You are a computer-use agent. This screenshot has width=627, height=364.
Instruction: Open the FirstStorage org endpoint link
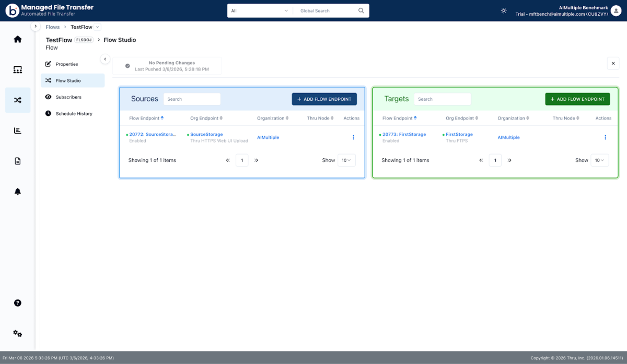(459, 134)
